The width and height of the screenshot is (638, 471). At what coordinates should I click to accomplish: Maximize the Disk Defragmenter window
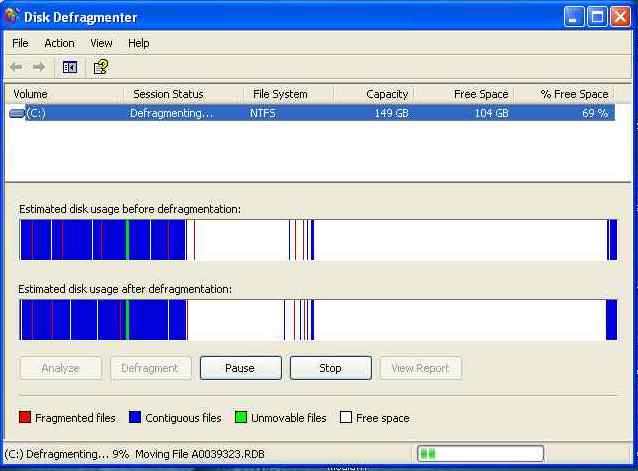coord(597,17)
